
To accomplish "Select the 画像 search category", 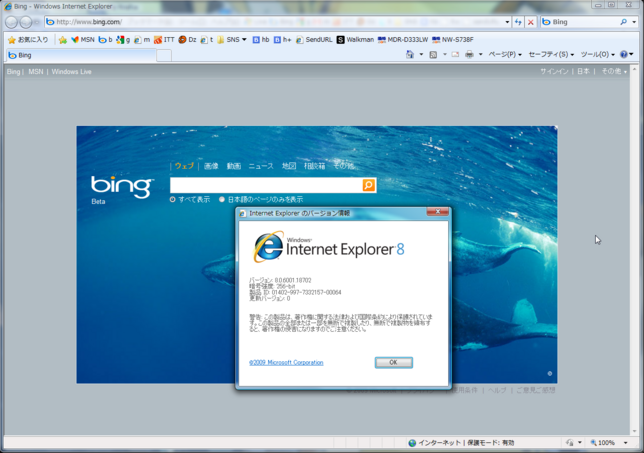I will click(211, 166).
